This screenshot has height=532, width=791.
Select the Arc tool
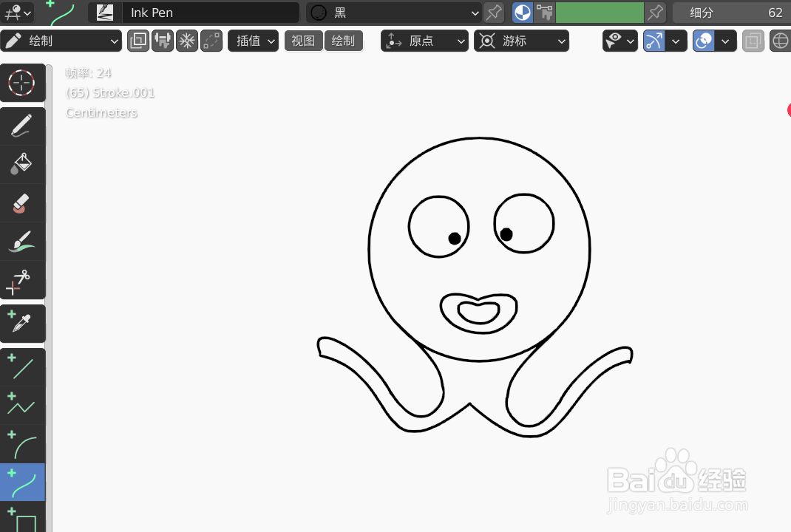[22, 444]
